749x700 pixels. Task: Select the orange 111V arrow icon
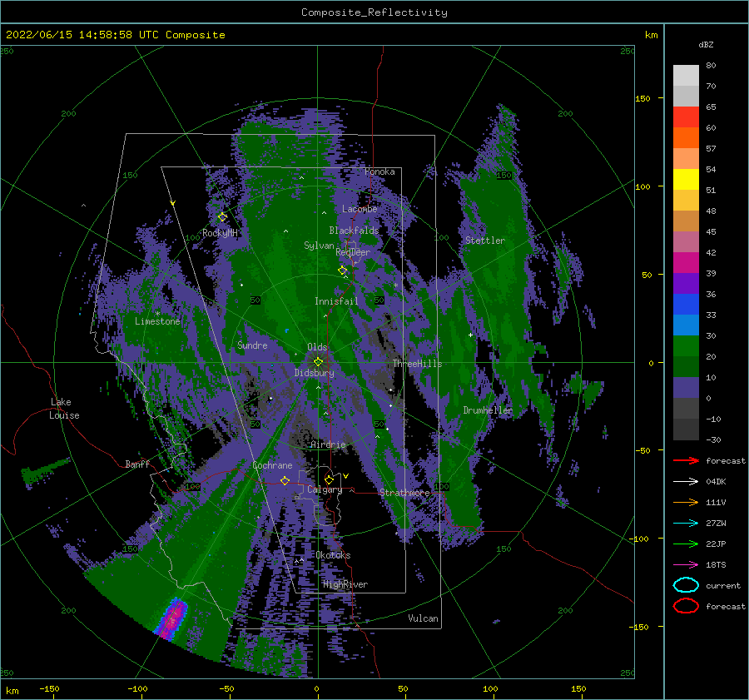(x=686, y=502)
